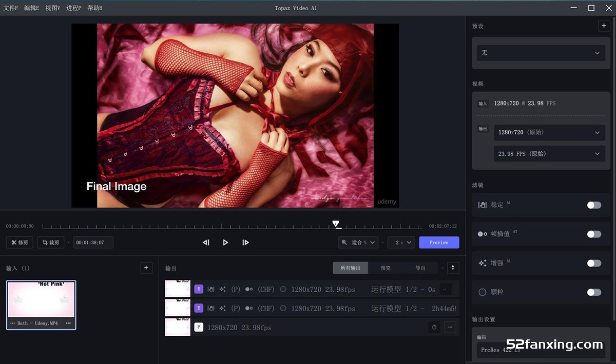Image resolution: width=616 pixels, height=364 pixels.
Task: Click interpolation dots icon in 2h44m output row
Action: pyautogui.click(x=249, y=308)
